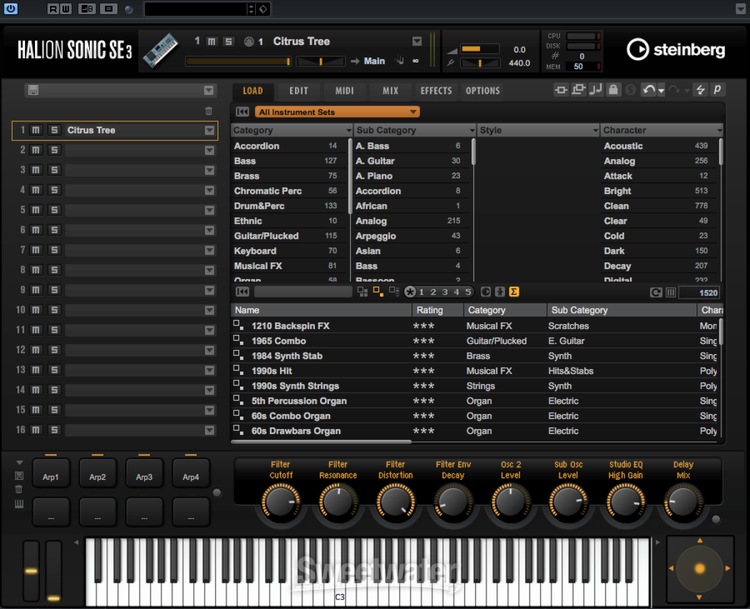Click the Filter Cutoff knob
The width and height of the screenshot is (750, 609).
280,500
